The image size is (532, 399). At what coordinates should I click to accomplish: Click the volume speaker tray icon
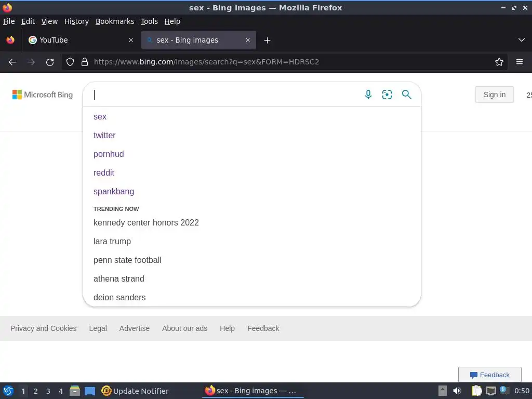(x=457, y=391)
